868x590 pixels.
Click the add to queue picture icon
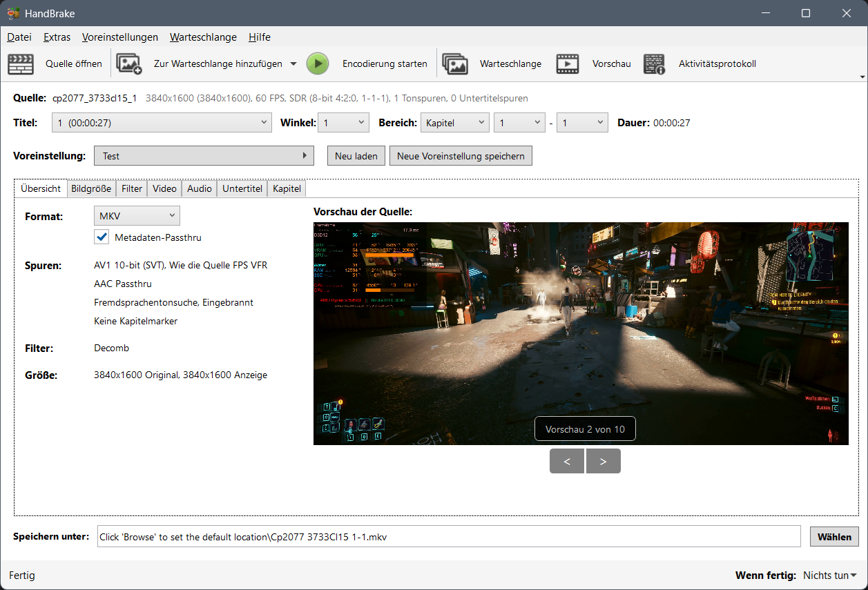[129, 63]
